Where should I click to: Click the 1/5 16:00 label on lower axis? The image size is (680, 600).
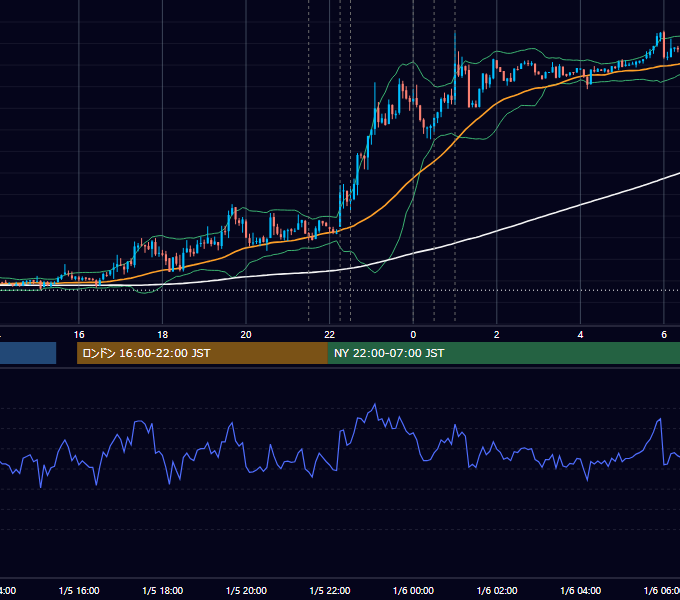coord(79,591)
